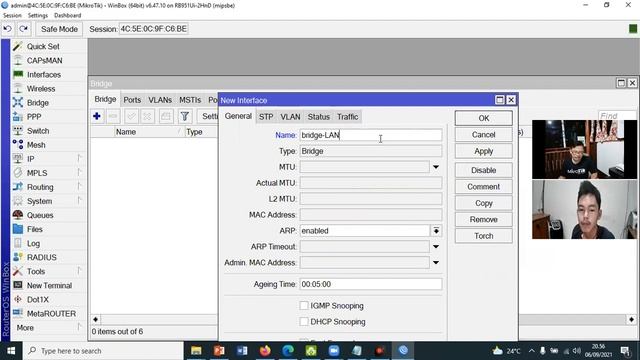The height and width of the screenshot is (360, 640).
Task: Click the Filter funnel icon in Bridge toolbar
Action: tap(184, 116)
